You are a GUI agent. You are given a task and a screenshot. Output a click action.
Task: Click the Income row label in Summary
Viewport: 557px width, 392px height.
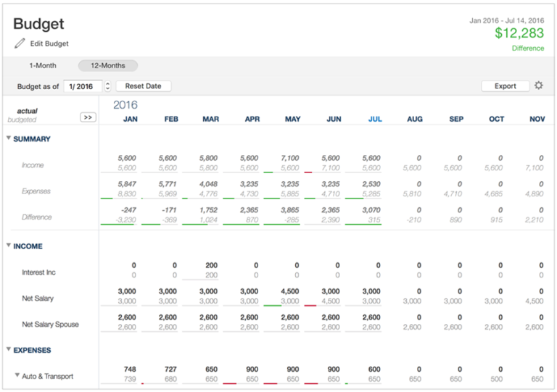coord(33,165)
